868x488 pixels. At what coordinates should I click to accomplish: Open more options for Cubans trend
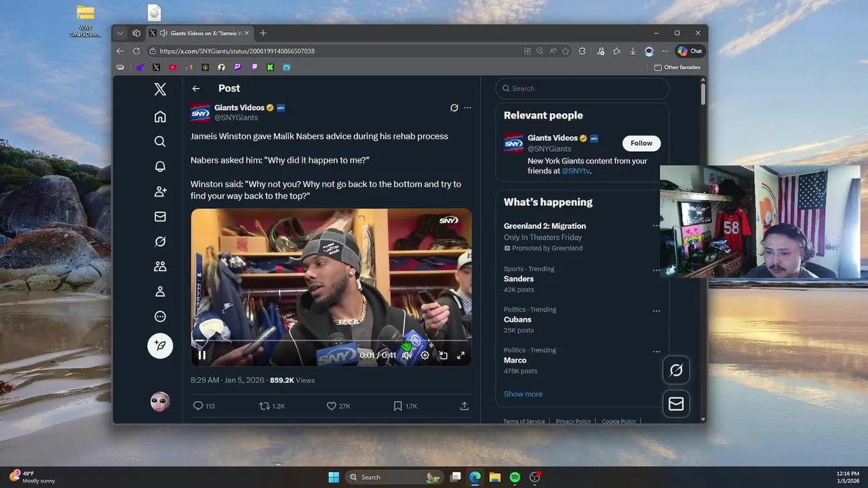(656, 311)
